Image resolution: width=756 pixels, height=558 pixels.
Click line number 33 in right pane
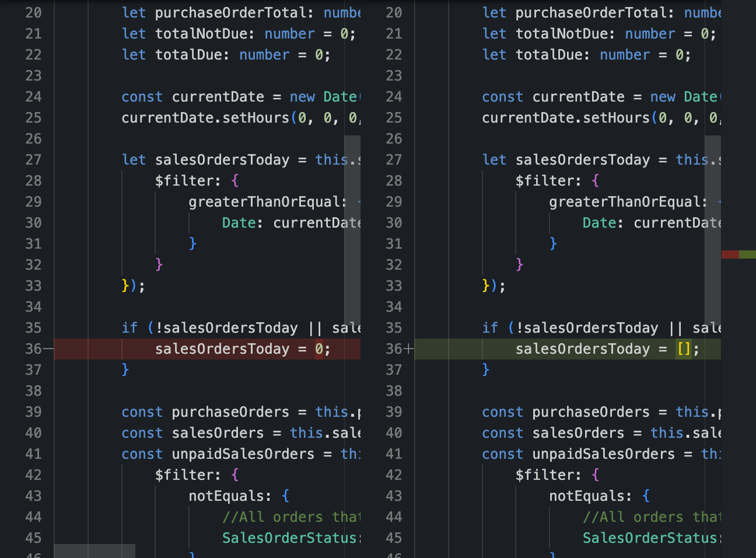[x=394, y=286]
